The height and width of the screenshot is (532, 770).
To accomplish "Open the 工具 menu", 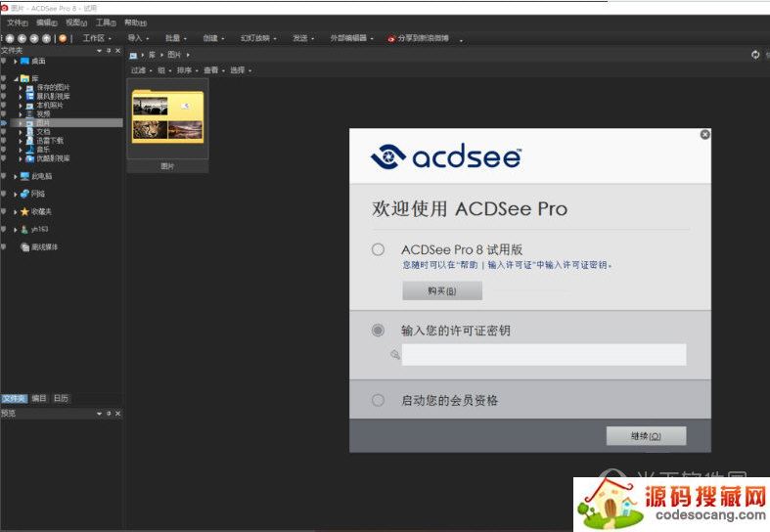I will click(x=106, y=22).
